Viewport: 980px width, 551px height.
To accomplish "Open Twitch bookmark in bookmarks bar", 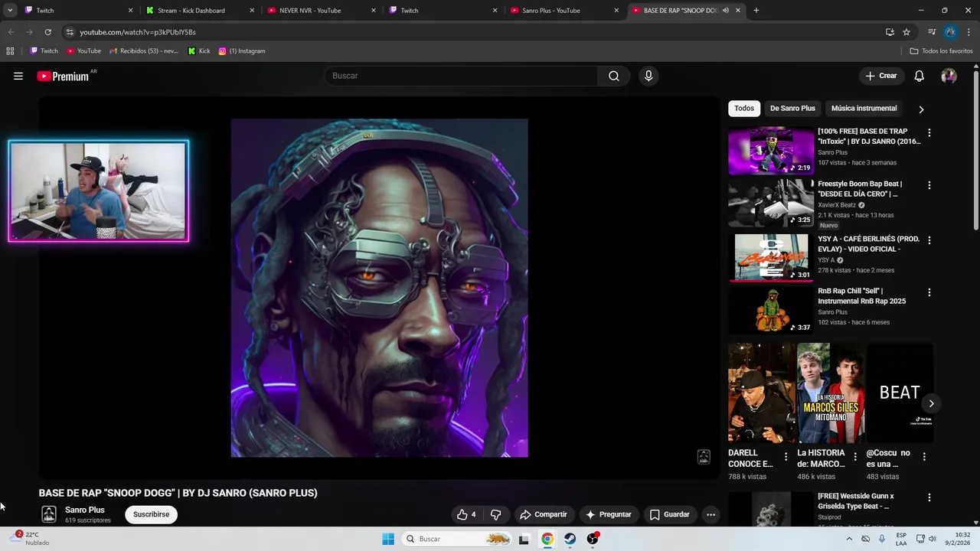I will (x=44, y=51).
